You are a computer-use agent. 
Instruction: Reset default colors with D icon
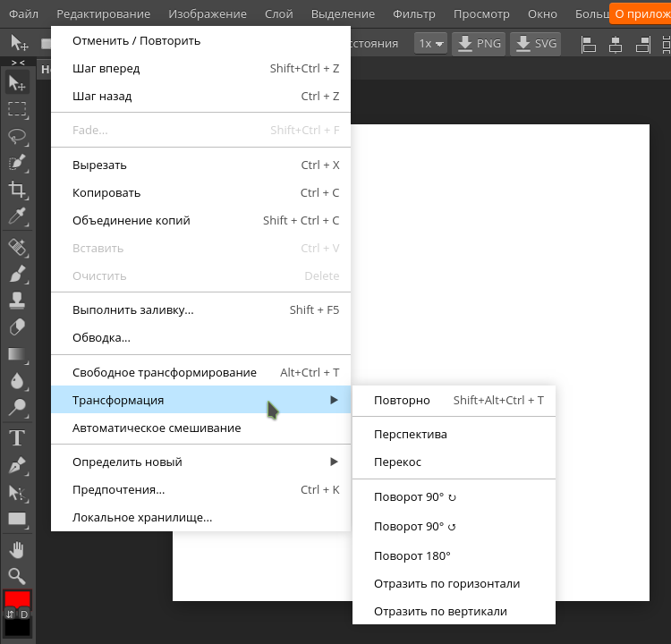click(24, 614)
